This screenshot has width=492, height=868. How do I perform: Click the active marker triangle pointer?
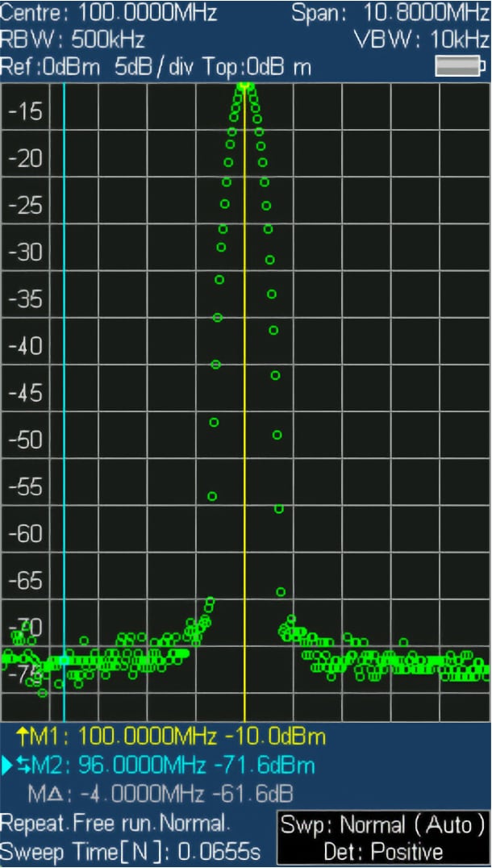pos(6,766)
